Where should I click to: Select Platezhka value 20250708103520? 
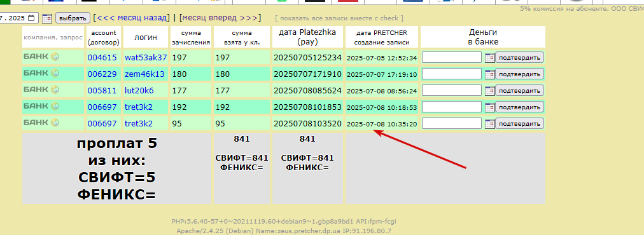coord(307,123)
